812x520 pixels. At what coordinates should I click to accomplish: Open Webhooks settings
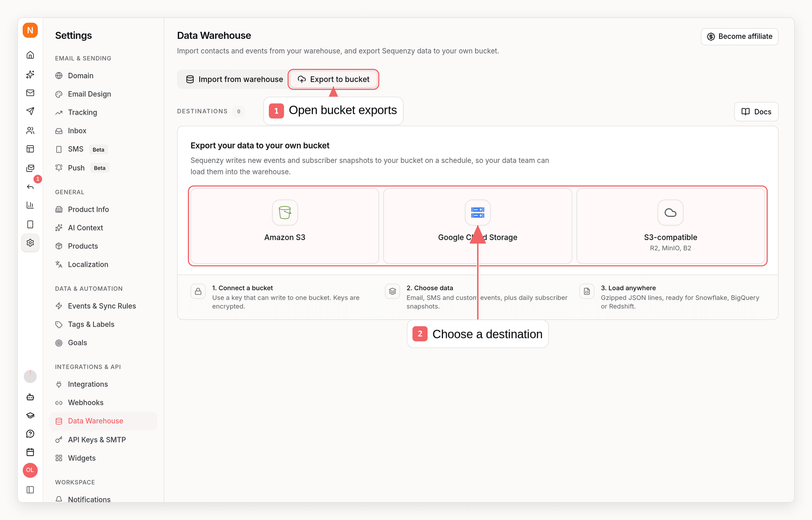click(x=103, y=403)
